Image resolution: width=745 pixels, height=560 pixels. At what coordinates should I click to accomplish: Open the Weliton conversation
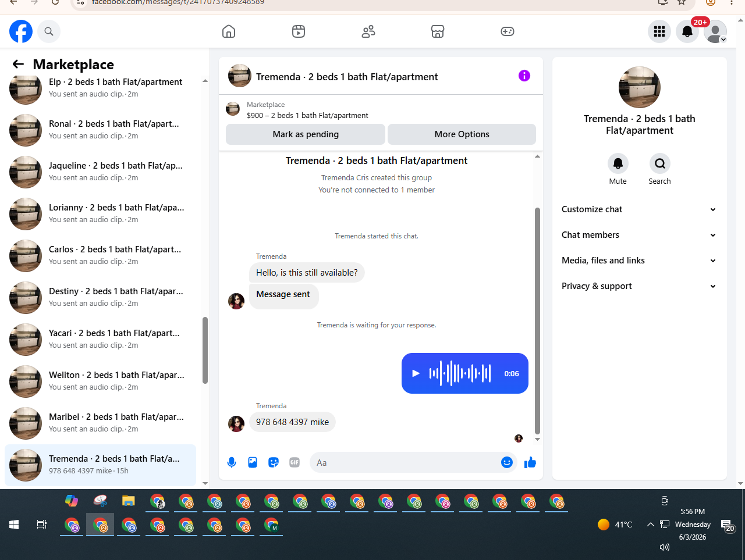tap(100, 381)
